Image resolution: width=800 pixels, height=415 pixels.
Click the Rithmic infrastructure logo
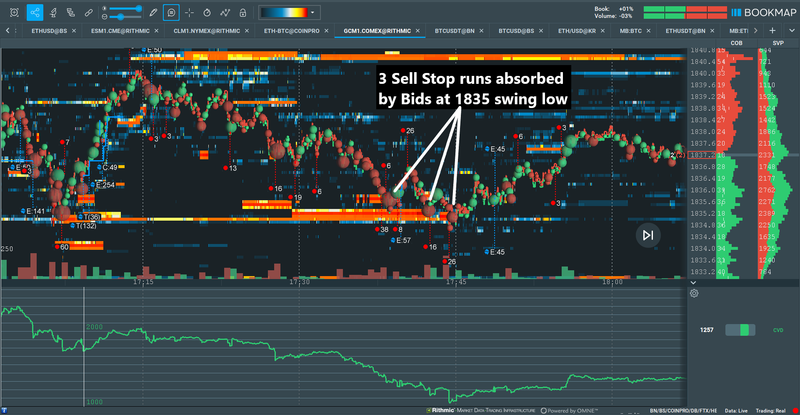(481, 410)
